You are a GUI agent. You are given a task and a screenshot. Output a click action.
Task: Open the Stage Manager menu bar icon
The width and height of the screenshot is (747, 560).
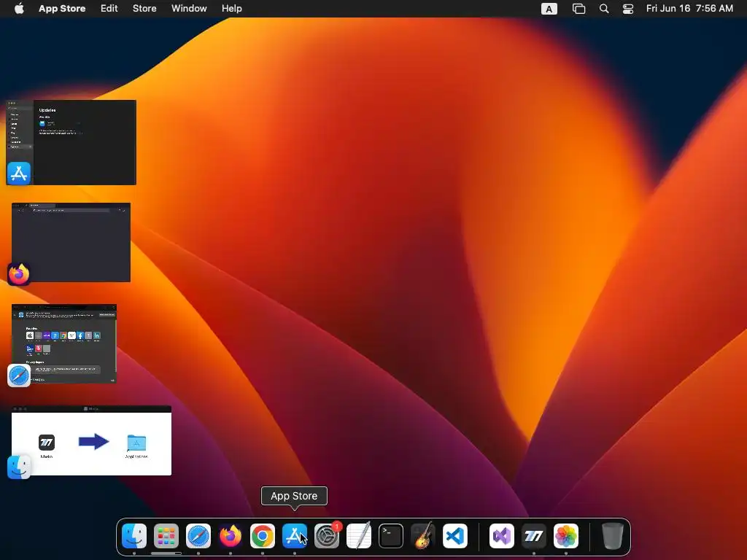tap(578, 9)
